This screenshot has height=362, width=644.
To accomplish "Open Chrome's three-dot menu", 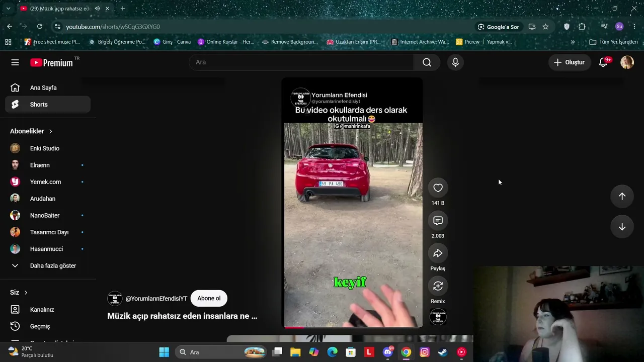I will tap(634, 27).
